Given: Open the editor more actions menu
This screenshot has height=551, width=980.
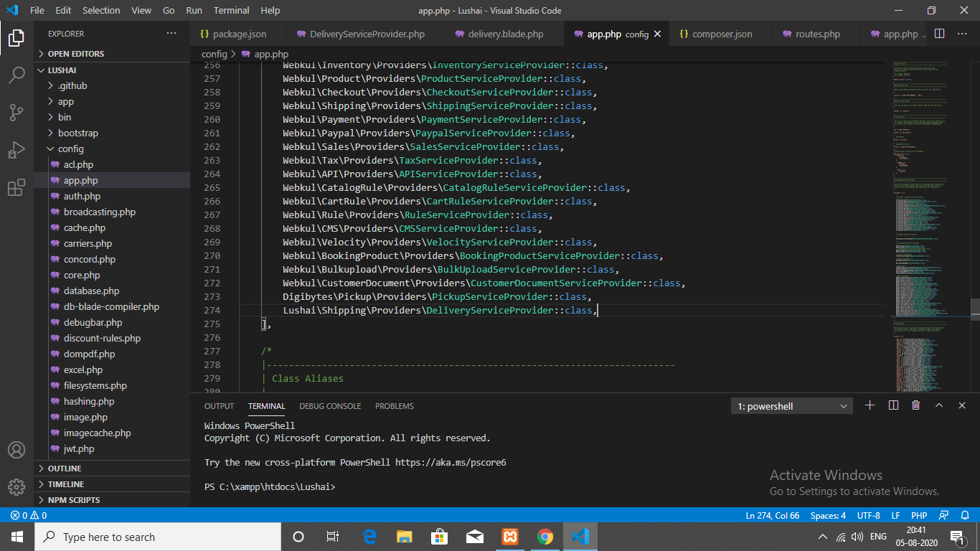Looking at the screenshot, I should 961,34.
